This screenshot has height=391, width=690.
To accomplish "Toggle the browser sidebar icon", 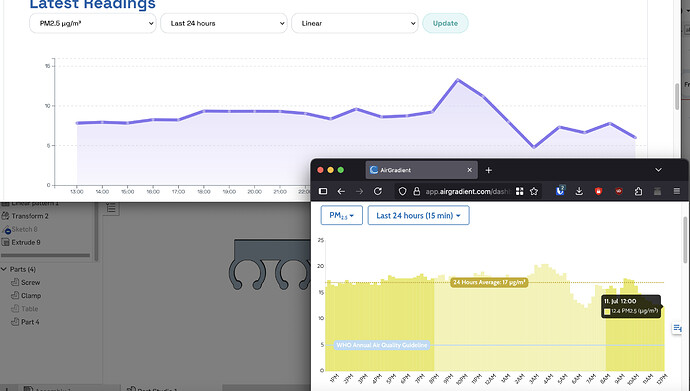I will click(323, 191).
